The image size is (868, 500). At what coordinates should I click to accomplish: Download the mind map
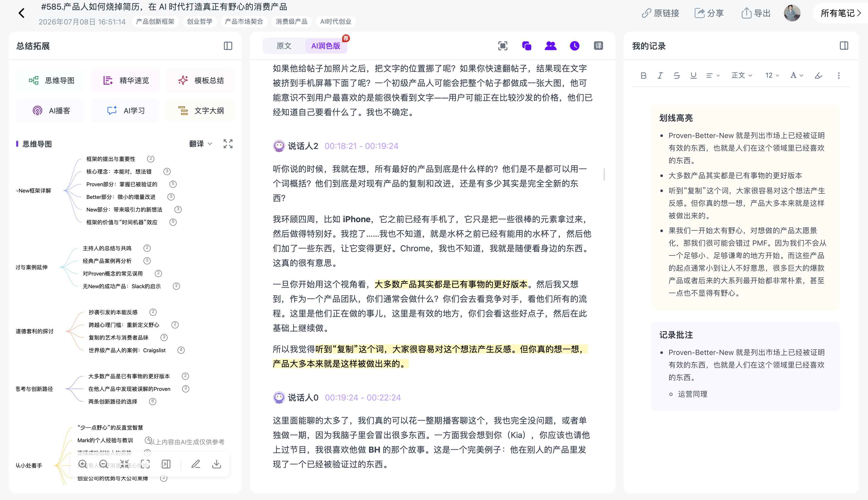pos(217,464)
